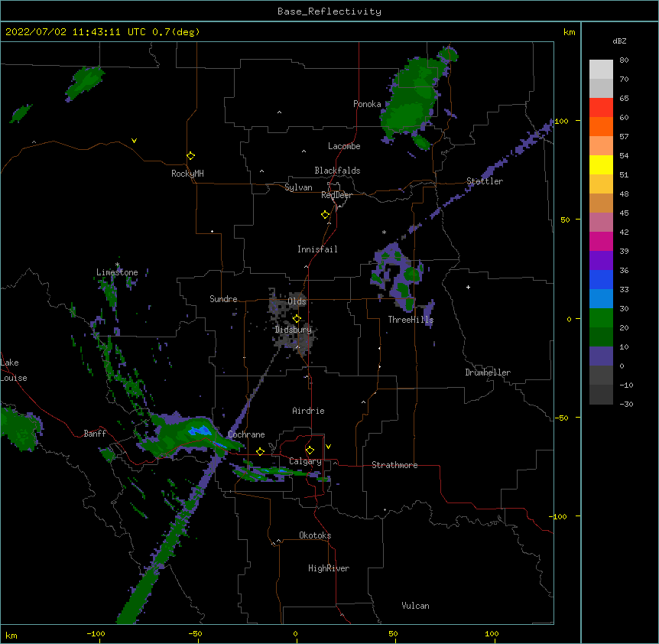Screen dimensions: 659x644
Task: Click the yellow marker below Cochrane label
Action: coord(260,451)
